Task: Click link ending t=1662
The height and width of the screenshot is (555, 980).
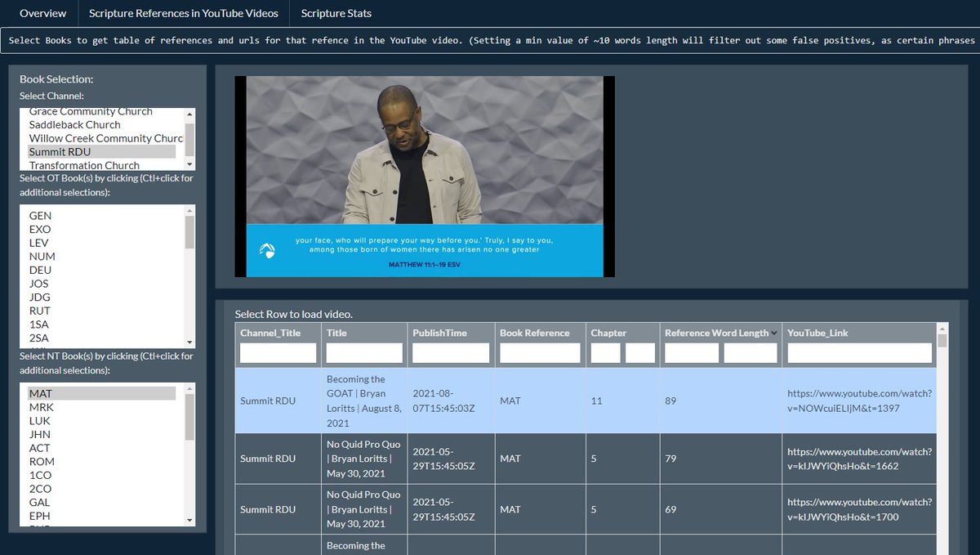Action: click(x=859, y=459)
